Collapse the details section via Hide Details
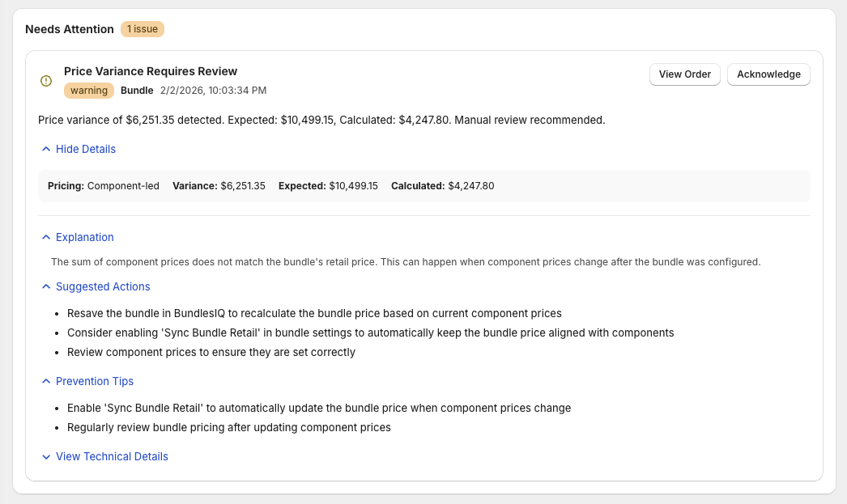Viewport: 847px width, 504px height. pos(85,149)
